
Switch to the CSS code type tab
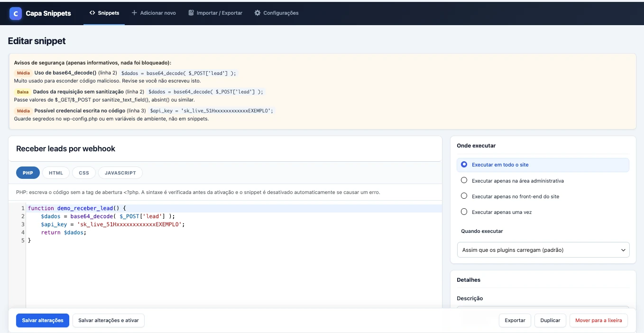pos(84,173)
